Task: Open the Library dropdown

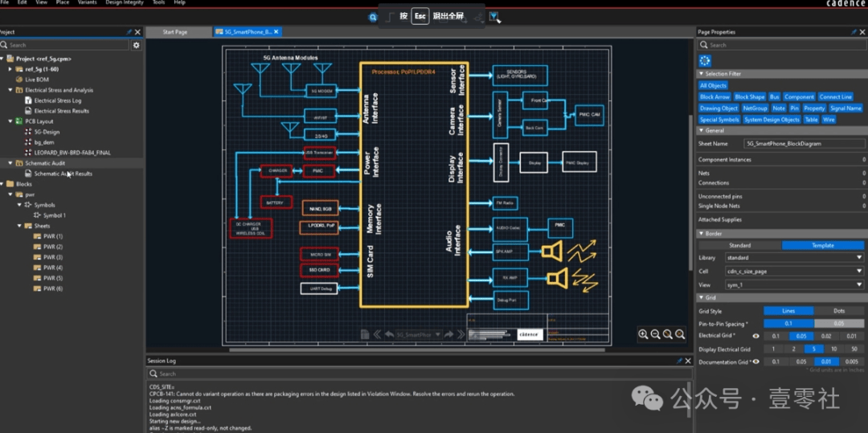Action: click(x=858, y=258)
